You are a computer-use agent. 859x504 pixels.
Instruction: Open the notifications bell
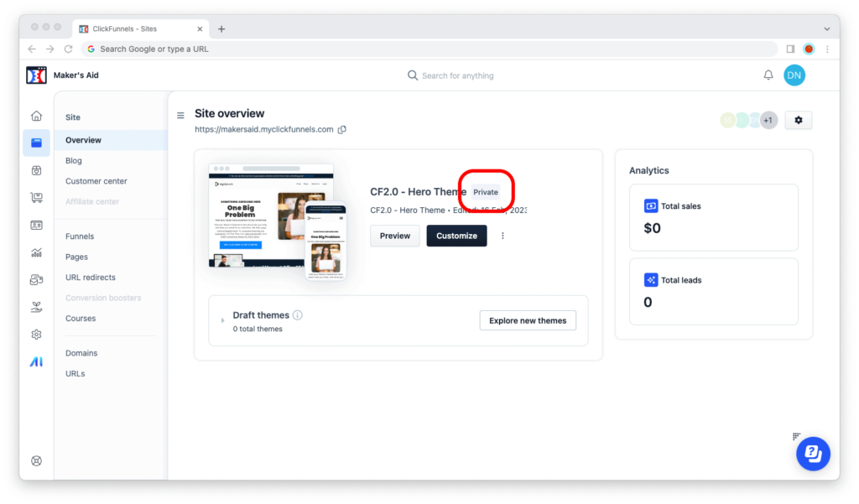(x=768, y=75)
